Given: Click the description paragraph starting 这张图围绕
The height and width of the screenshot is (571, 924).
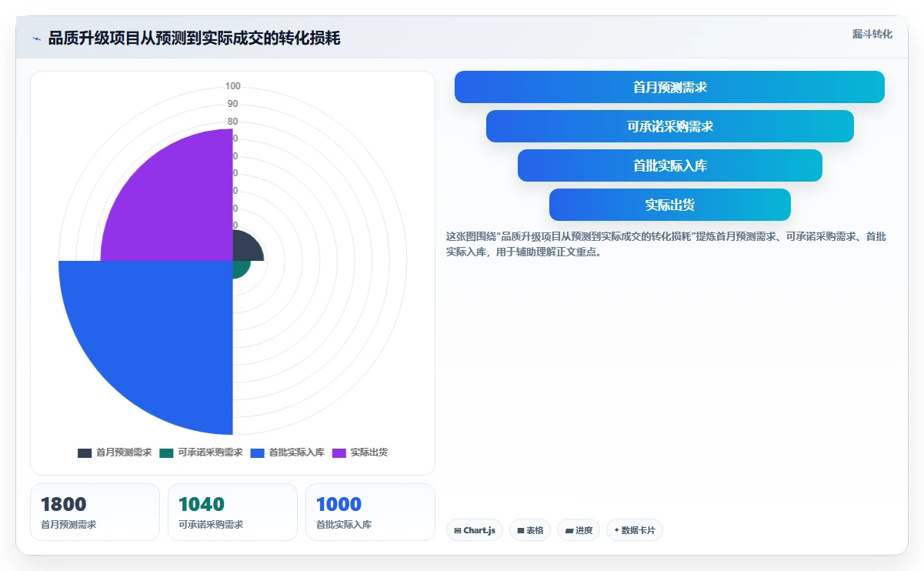Looking at the screenshot, I should pos(666,244).
